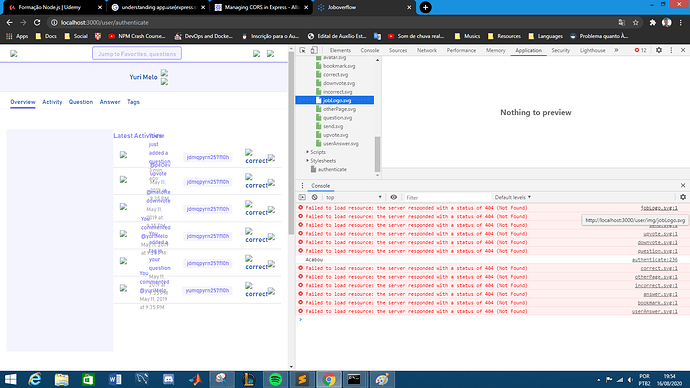
Task: Click the Jump to Favorites, questions button
Action: pyautogui.click(x=137, y=54)
